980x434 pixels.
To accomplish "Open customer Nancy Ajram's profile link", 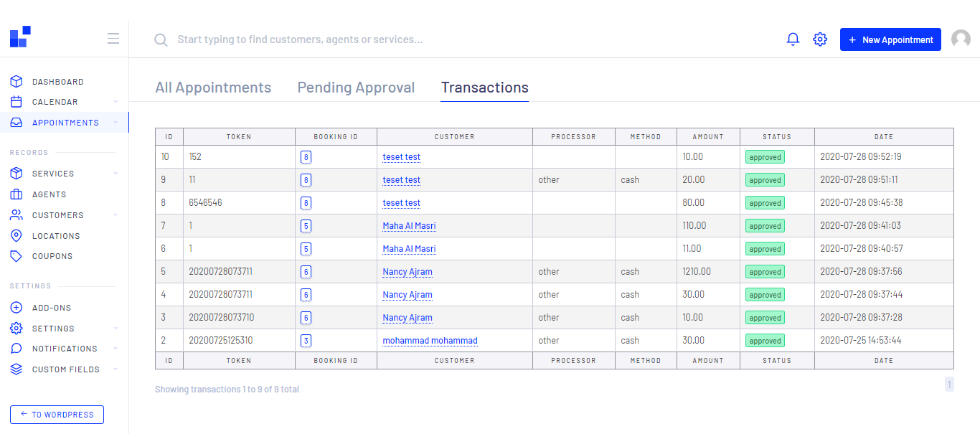I will pos(407,271).
